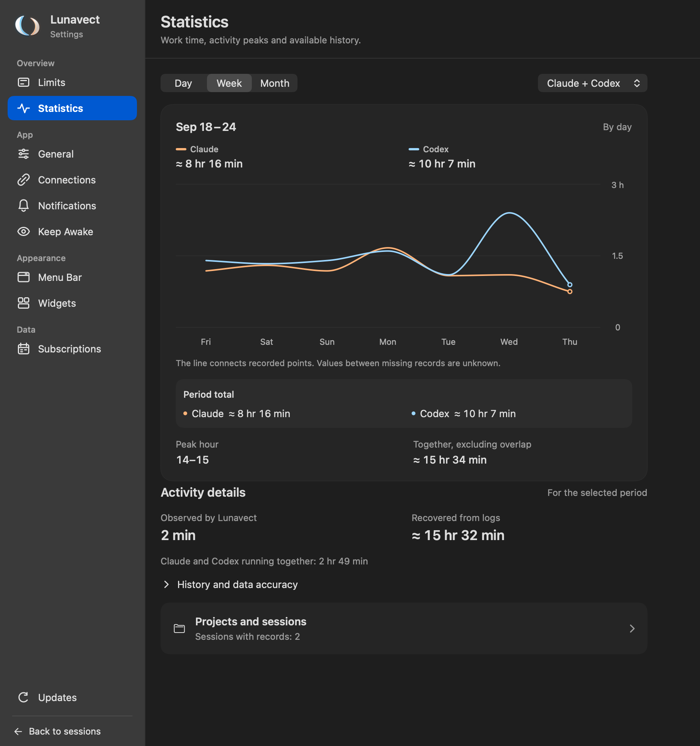
Task: Open General settings section
Action: [x=72, y=154]
